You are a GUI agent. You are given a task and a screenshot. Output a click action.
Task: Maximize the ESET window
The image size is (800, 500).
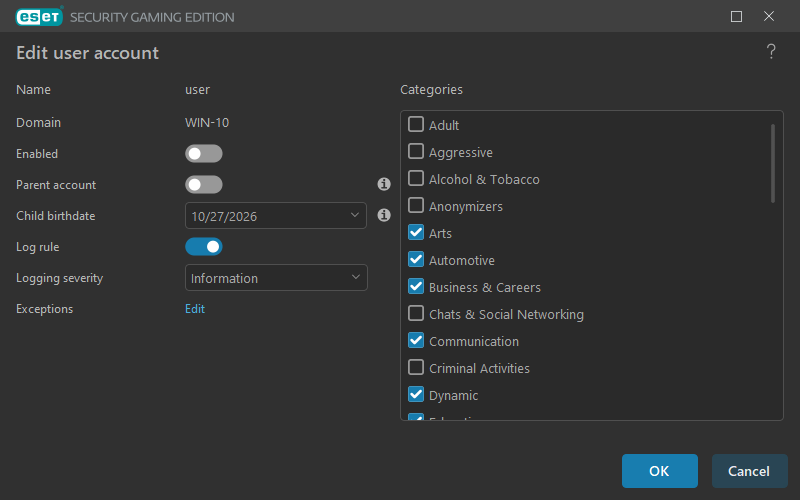click(x=736, y=16)
